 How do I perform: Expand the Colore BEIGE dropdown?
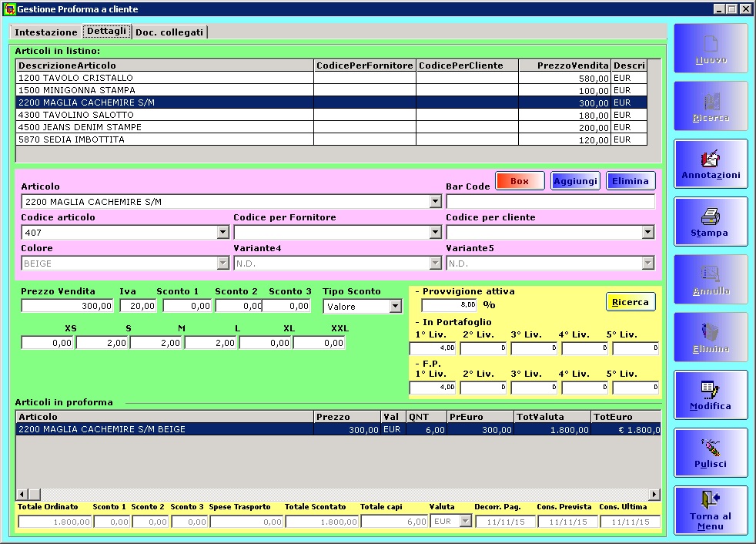[x=222, y=263]
